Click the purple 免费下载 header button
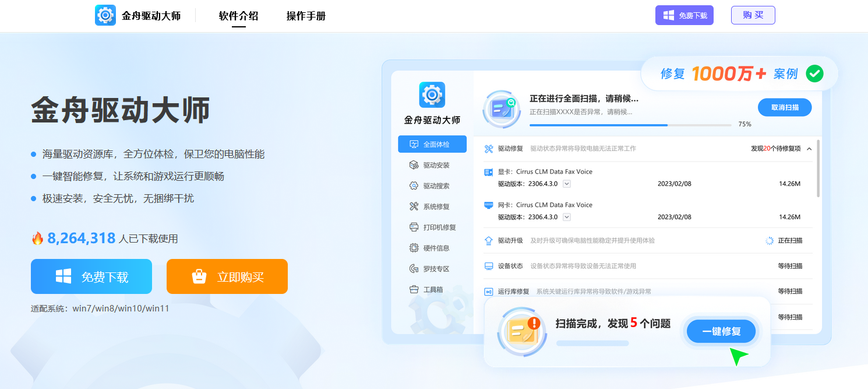 (684, 15)
